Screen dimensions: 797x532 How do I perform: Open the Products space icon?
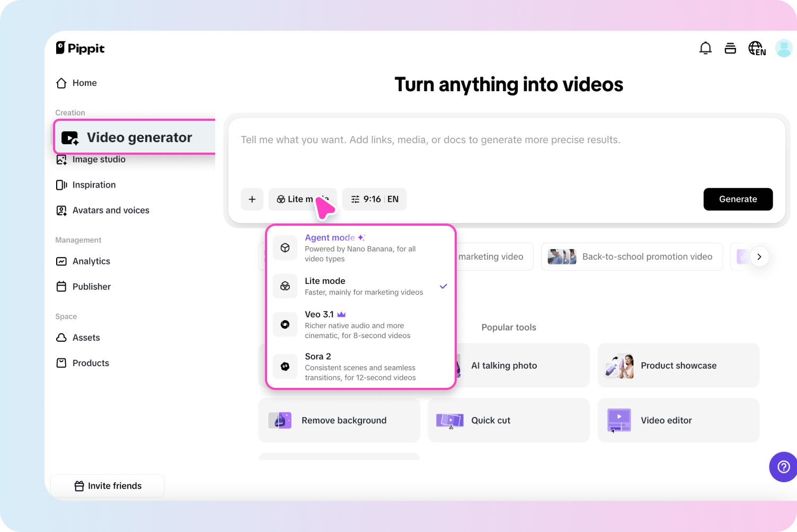[x=61, y=363]
